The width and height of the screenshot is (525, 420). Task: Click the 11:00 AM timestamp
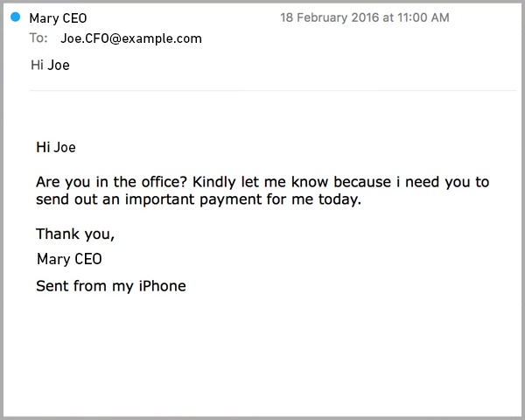pos(423,17)
